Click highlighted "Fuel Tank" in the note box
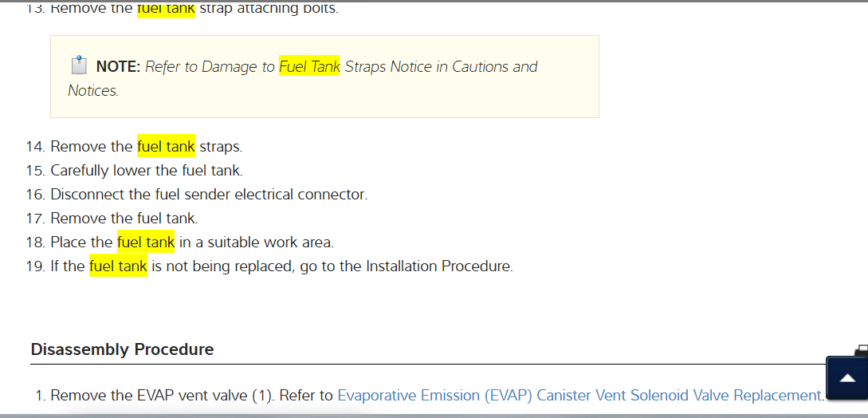This screenshot has width=868, height=418. coord(309,67)
